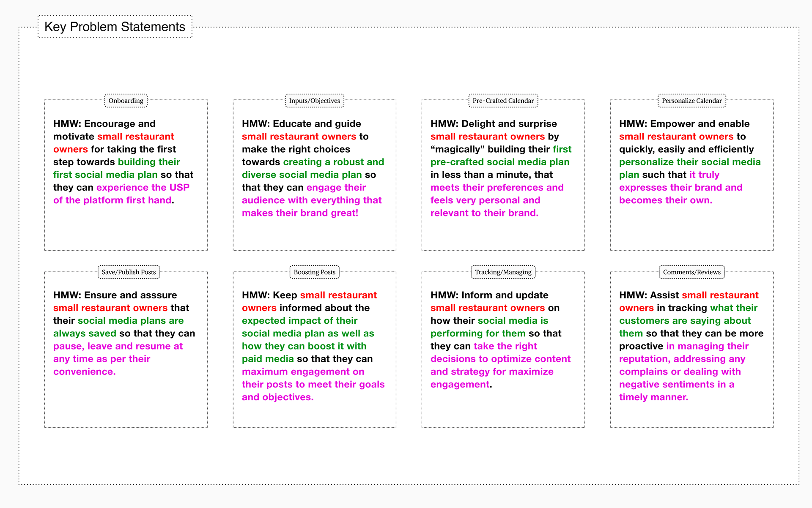This screenshot has height=508, width=812.
Task: Click the 'HMW: Empower and enable' text
Action: 684,124
